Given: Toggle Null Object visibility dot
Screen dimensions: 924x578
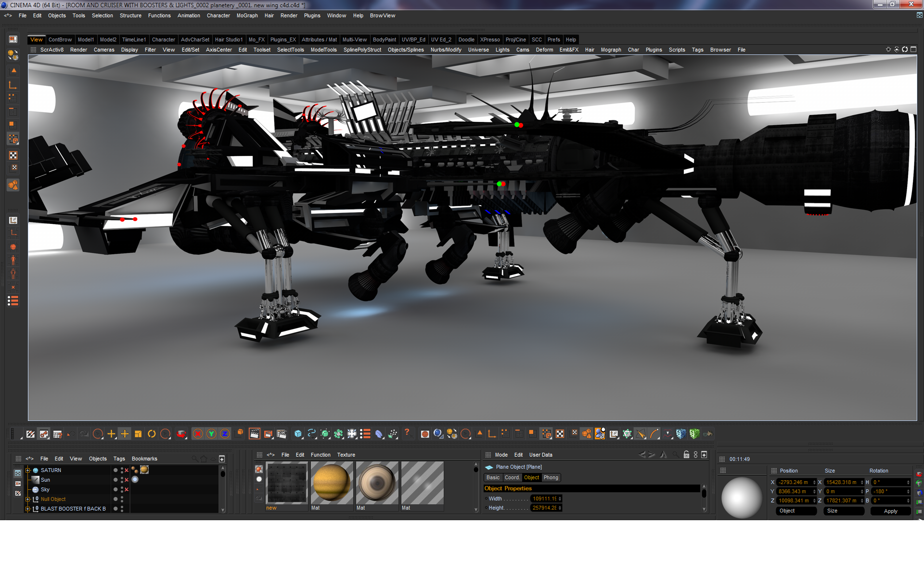Looking at the screenshot, I should pos(115,499).
